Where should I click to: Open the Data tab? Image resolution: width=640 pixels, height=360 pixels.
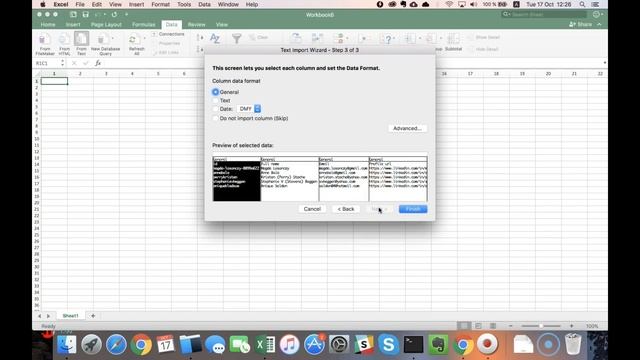click(x=171, y=24)
